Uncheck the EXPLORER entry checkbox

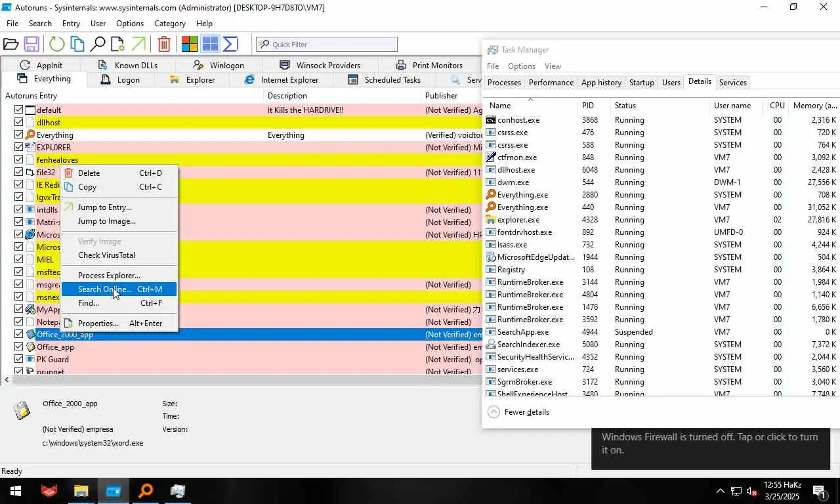pyautogui.click(x=18, y=148)
